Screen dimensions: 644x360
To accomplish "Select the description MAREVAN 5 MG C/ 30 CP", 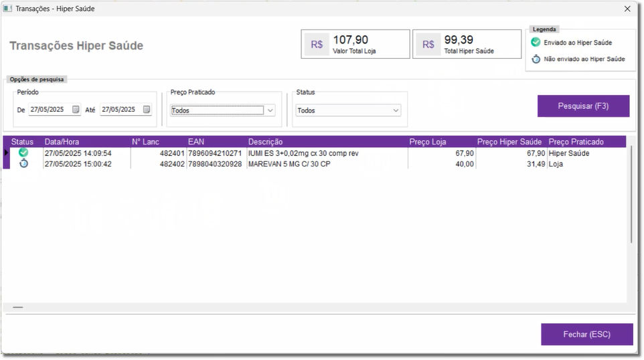I will pyautogui.click(x=289, y=164).
